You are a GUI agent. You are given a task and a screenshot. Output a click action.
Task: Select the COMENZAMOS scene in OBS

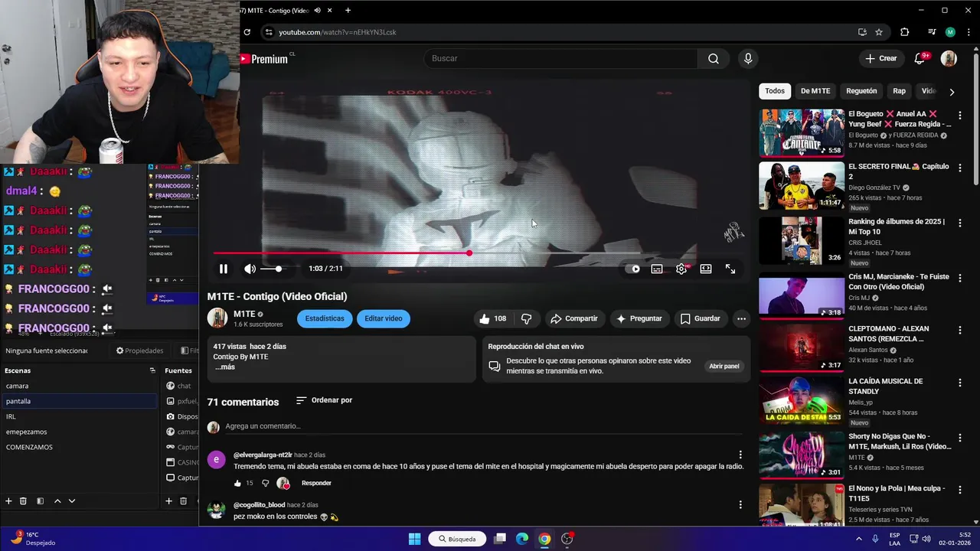click(x=79, y=447)
